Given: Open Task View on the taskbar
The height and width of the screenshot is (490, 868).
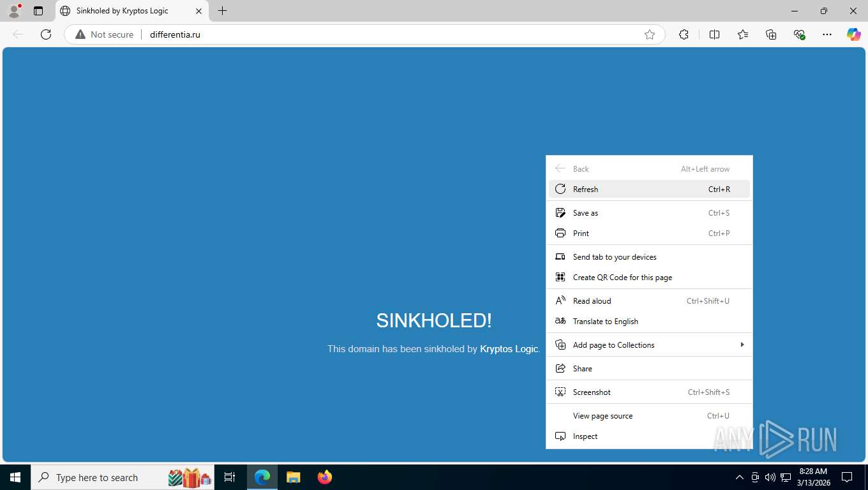Looking at the screenshot, I should pos(230,477).
